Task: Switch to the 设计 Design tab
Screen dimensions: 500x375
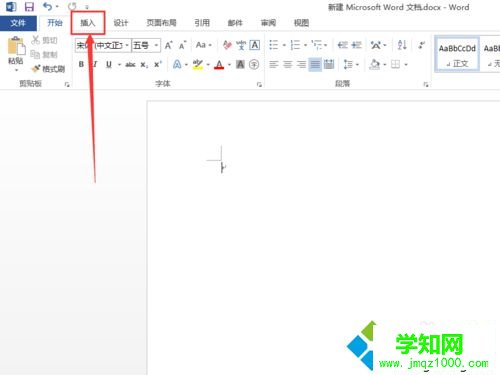Action: (x=121, y=23)
